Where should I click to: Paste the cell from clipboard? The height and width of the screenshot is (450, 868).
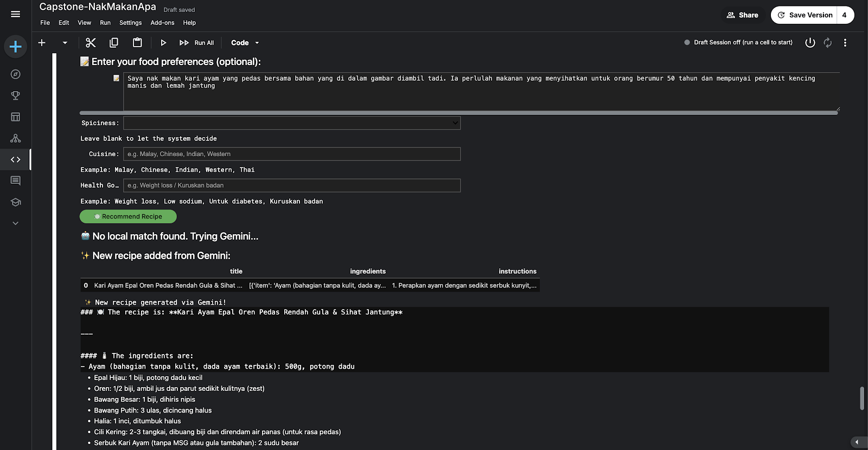[x=137, y=42]
